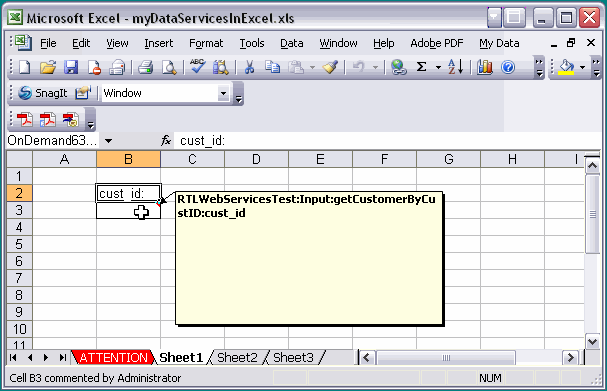Image resolution: width=607 pixels, height=391 pixels.
Task: Select column B header
Action: [129, 159]
